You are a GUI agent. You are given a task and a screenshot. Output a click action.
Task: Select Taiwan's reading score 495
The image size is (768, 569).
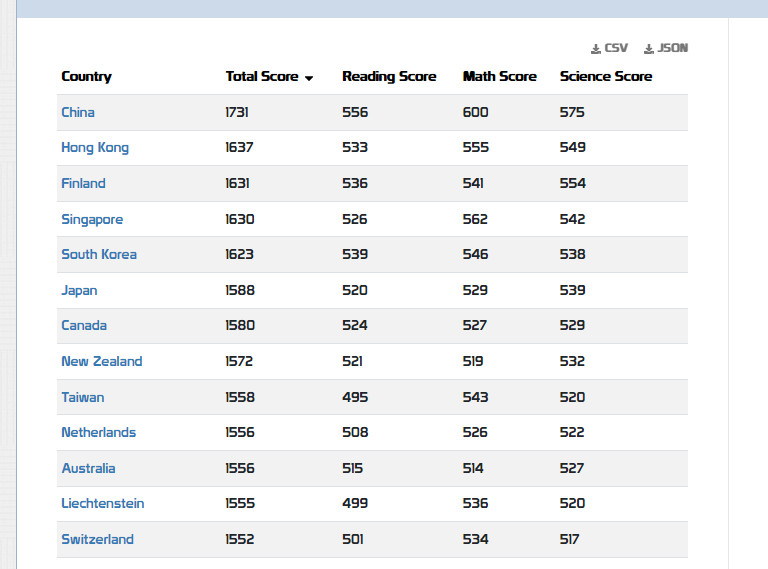pos(355,397)
